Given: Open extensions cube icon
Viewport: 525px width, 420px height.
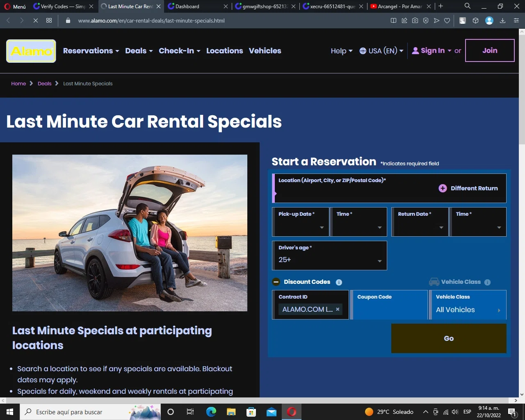Looking at the screenshot, I should (x=476, y=21).
